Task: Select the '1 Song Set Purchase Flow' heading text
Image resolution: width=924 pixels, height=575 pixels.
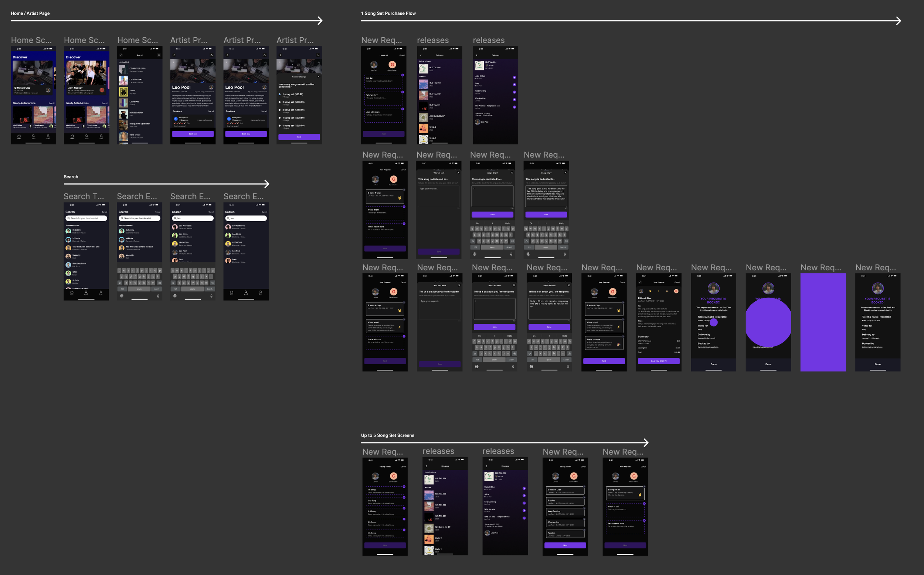Action: (388, 13)
